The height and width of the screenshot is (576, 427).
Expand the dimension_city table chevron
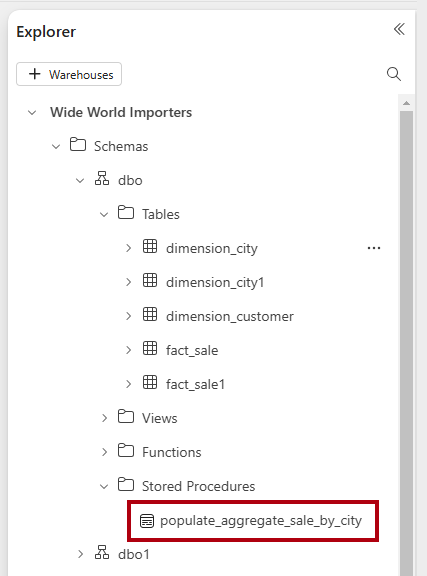click(128, 248)
